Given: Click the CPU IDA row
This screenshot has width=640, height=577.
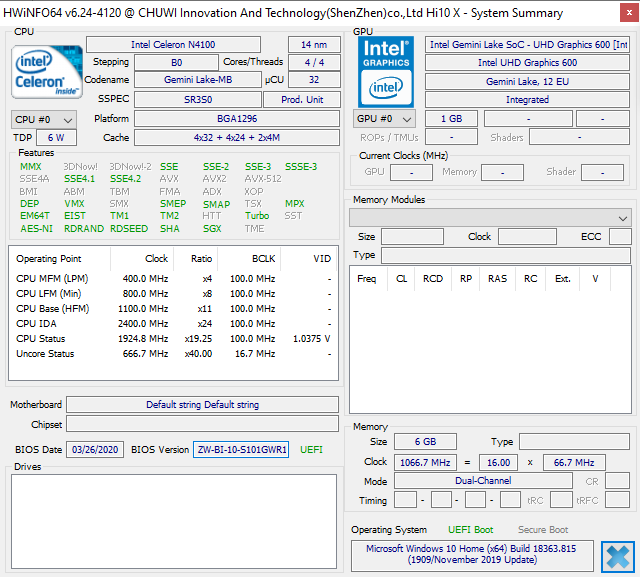Looking at the screenshot, I should click(173, 324).
